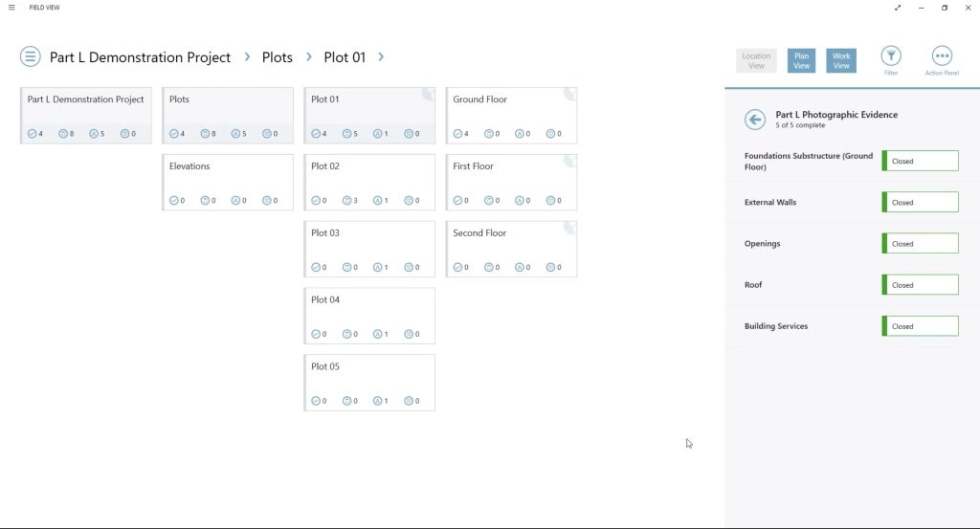The width and height of the screenshot is (980, 529).
Task: Open the Action Panel ellipsis icon
Action: pos(941,56)
